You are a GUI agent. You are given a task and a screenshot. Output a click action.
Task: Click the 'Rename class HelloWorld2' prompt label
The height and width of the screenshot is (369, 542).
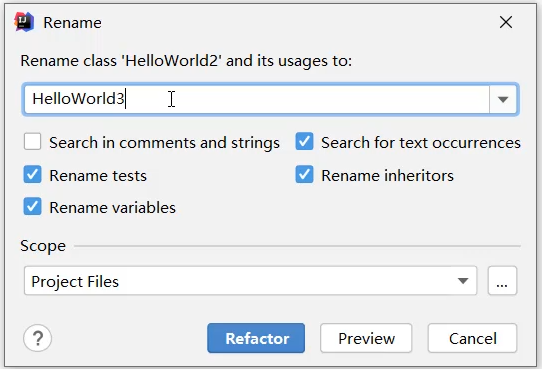(186, 61)
